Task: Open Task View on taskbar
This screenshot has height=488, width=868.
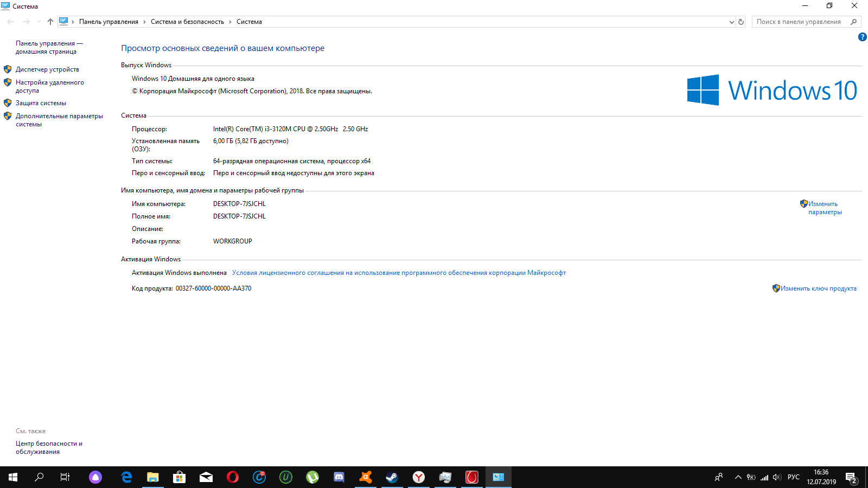Action: coord(65,477)
